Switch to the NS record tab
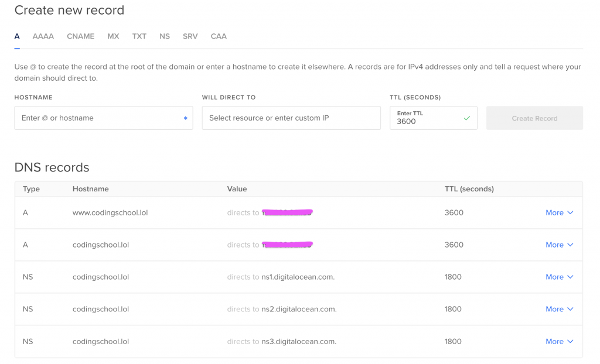This screenshot has width=600, height=364. pos(165,36)
